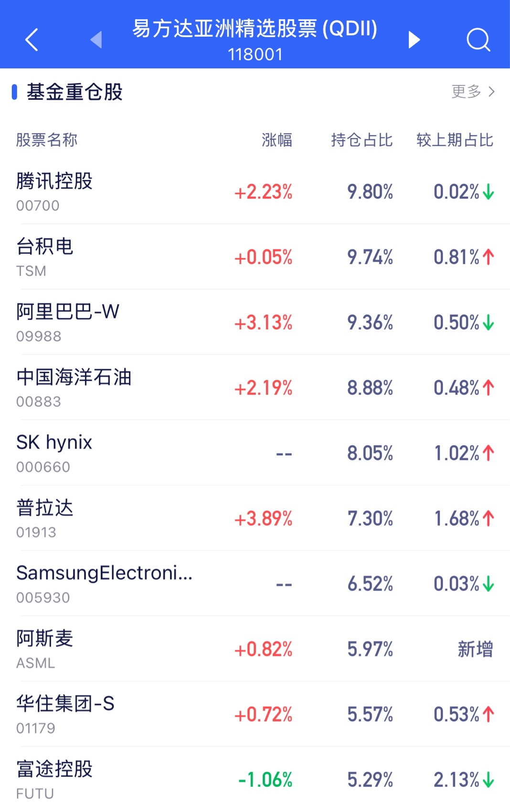Open the 中国海洋石油 00883 row
Viewport: 510px width, 812px height.
tap(255, 388)
